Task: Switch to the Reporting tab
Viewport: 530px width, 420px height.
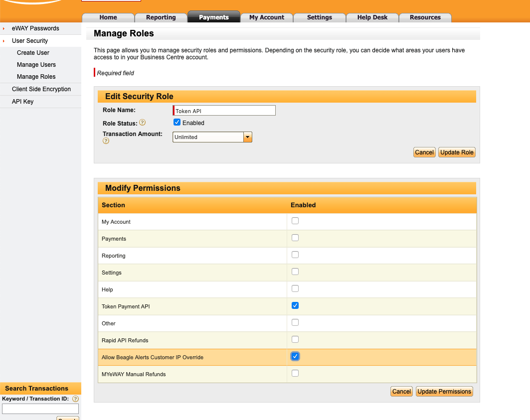Action: click(x=161, y=17)
